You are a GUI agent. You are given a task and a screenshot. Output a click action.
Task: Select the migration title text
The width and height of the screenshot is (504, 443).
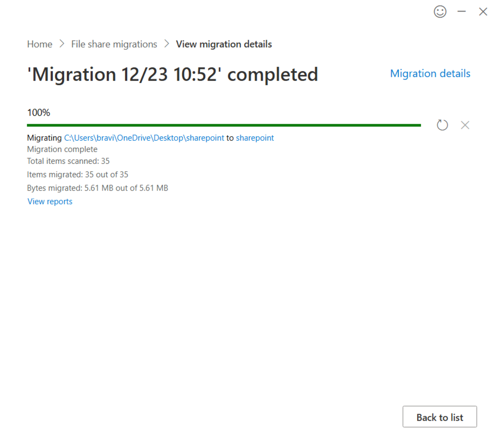pyautogui.click(x=172, y=75)
